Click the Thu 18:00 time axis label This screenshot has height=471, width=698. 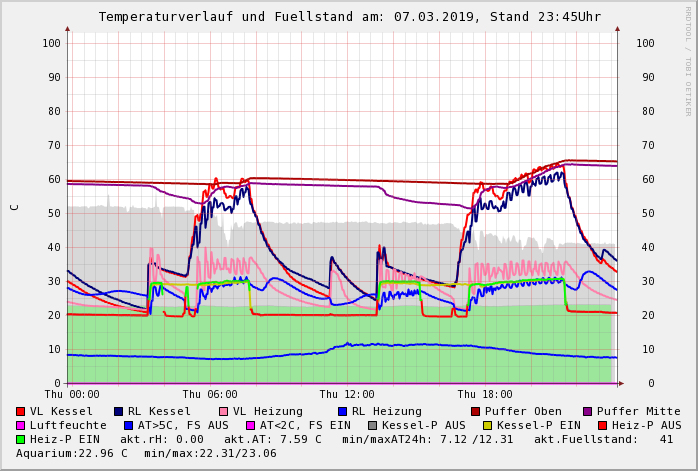point(485,395)
